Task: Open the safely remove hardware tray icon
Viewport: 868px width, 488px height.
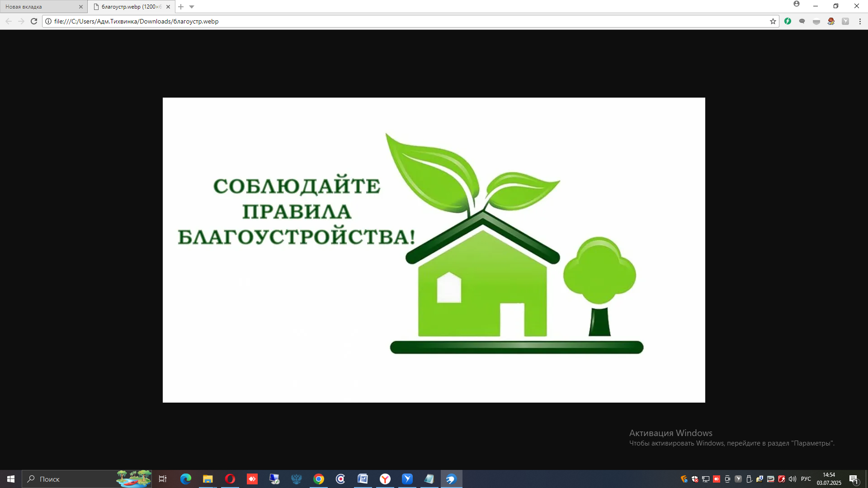Action: coord(749,479)
